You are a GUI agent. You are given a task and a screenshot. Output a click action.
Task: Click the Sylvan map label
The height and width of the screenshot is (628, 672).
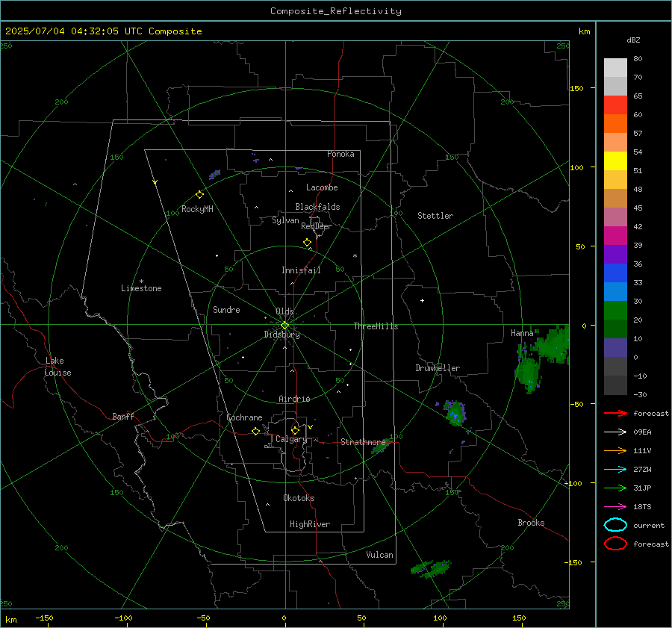[285, 220]
